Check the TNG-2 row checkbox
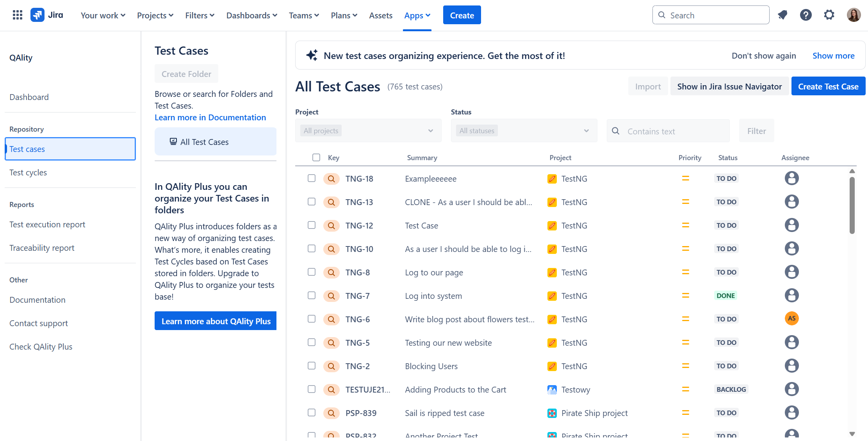Screen dimensions: 868x441 312,366
